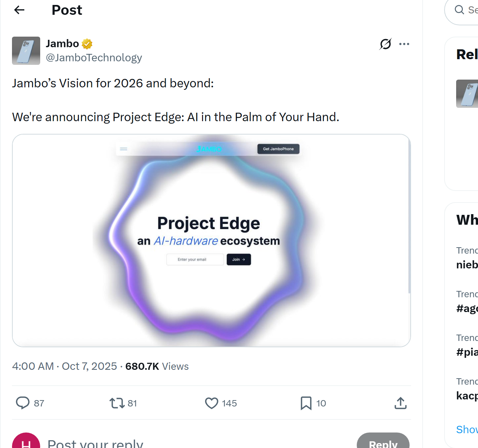
Task: Open the Grok icon on post
Action: (x=385, y=44)
